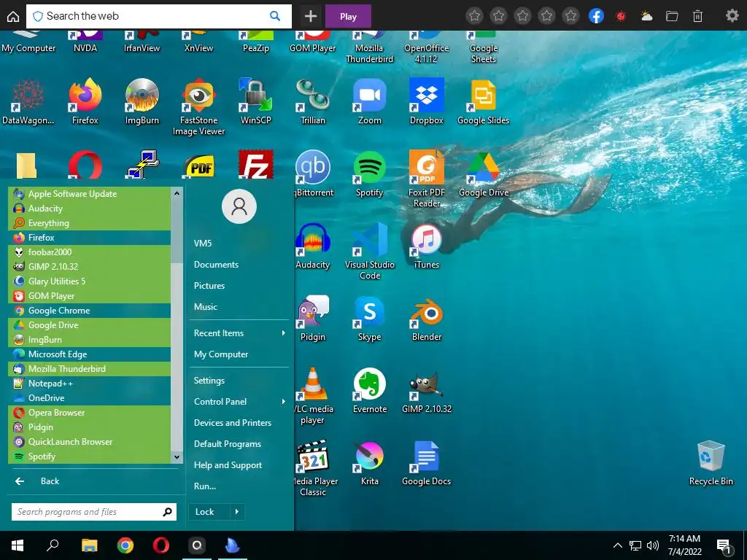747x560 pixels.
Task: Click the user account avatar
Action: 239,206
